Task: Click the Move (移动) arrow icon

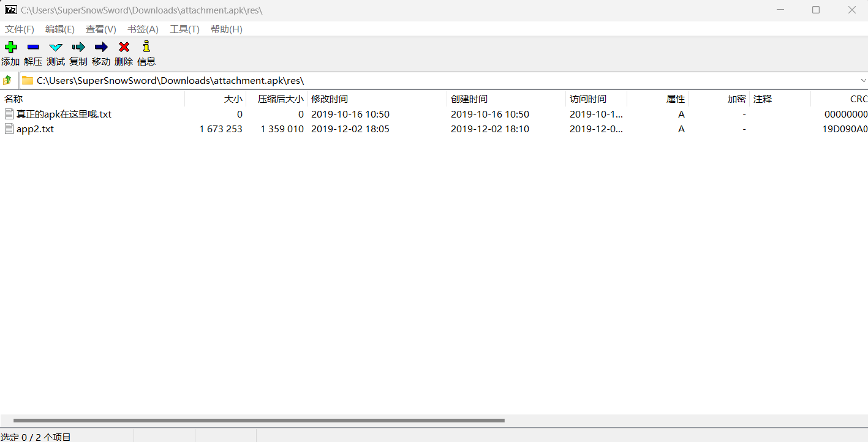Action: tap(101, 47)
